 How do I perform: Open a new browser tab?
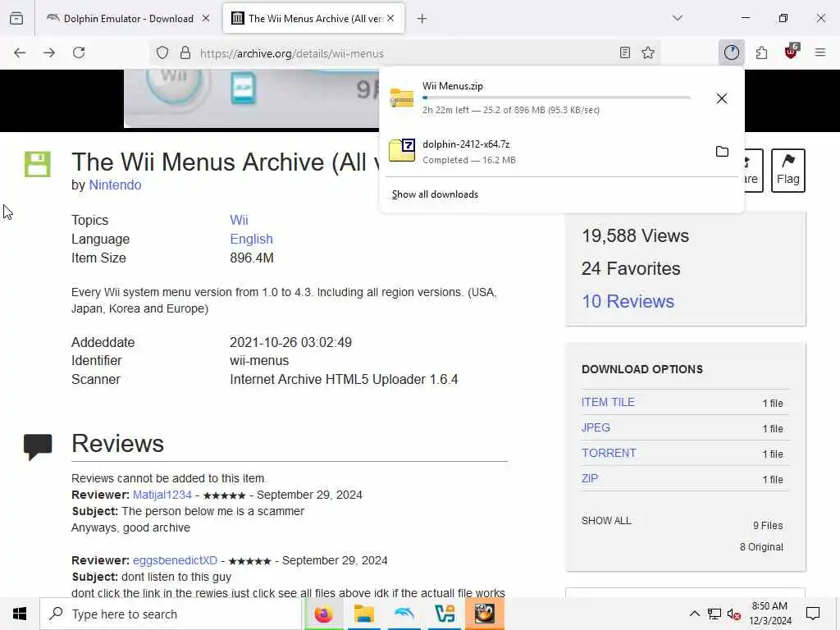tap(422, 19)
